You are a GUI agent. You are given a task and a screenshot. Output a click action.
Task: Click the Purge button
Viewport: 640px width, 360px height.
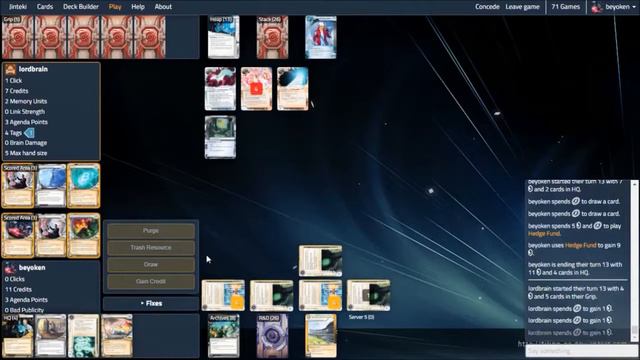click(x=151, y=231)
